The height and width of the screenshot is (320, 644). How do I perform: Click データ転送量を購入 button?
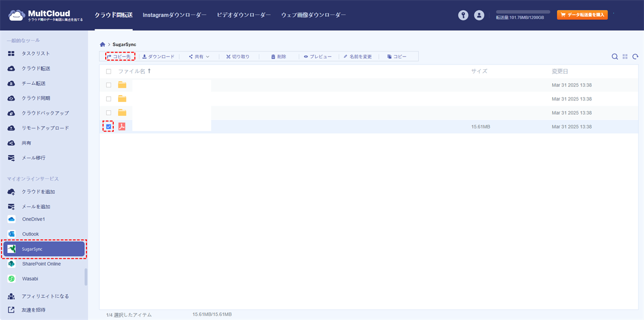pyautogui.click(x=582, y=15)
